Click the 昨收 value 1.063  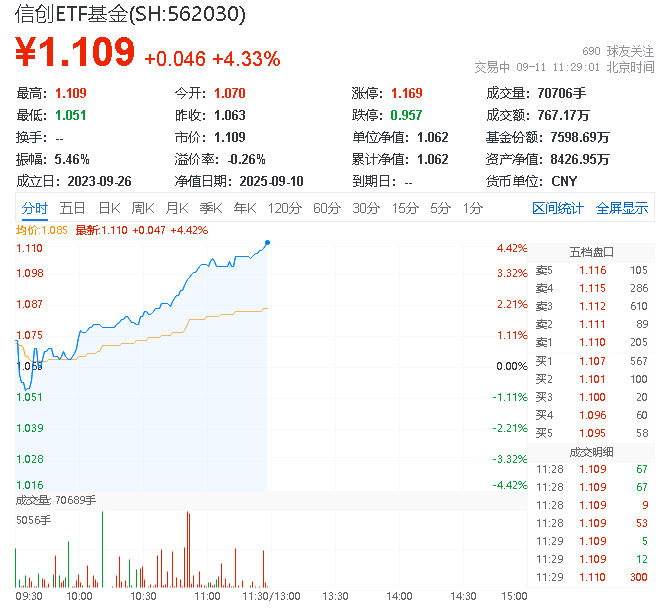[x=230, y=115]
